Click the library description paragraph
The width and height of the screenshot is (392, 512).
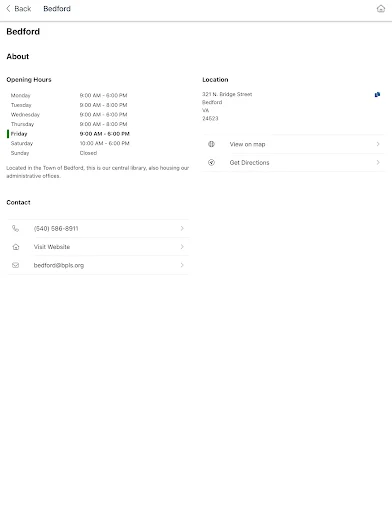pos(98,172)
